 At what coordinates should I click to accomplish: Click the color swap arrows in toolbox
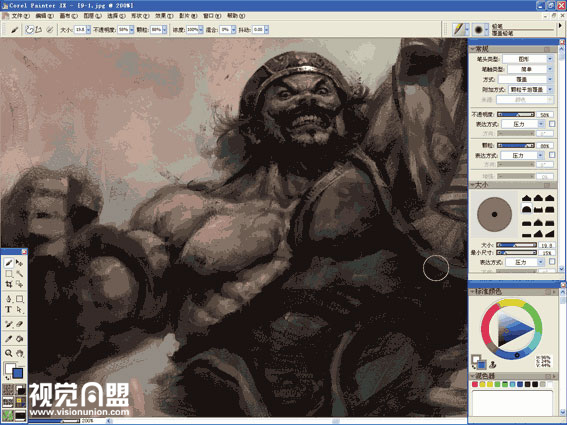tap(7, 377)
